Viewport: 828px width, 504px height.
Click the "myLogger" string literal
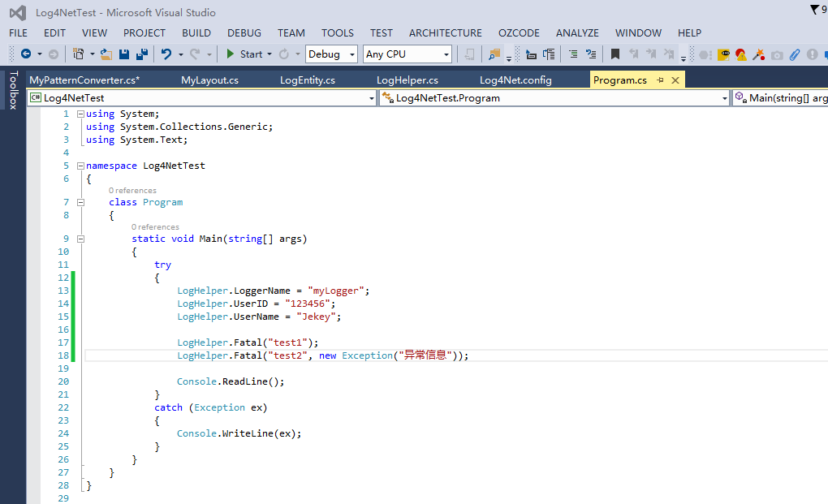(336, 291)
